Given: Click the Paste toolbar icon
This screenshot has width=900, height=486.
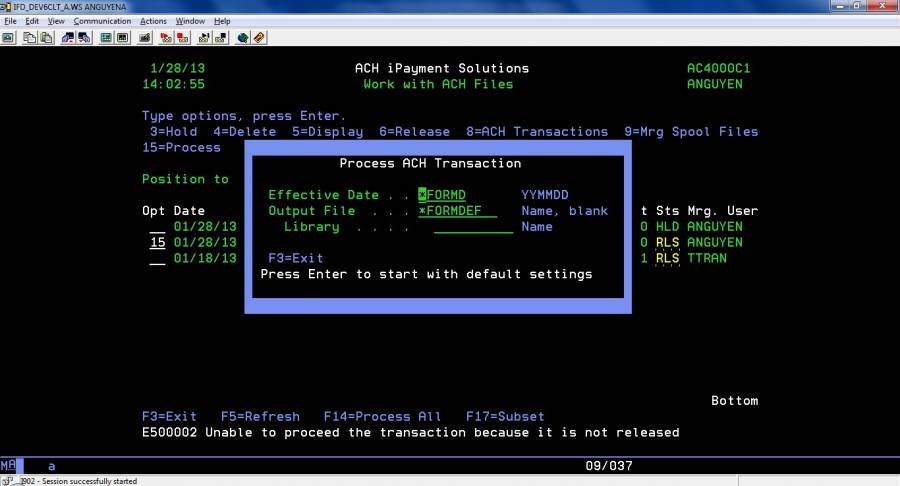Looking at the screenshot, I should [46, 38].
